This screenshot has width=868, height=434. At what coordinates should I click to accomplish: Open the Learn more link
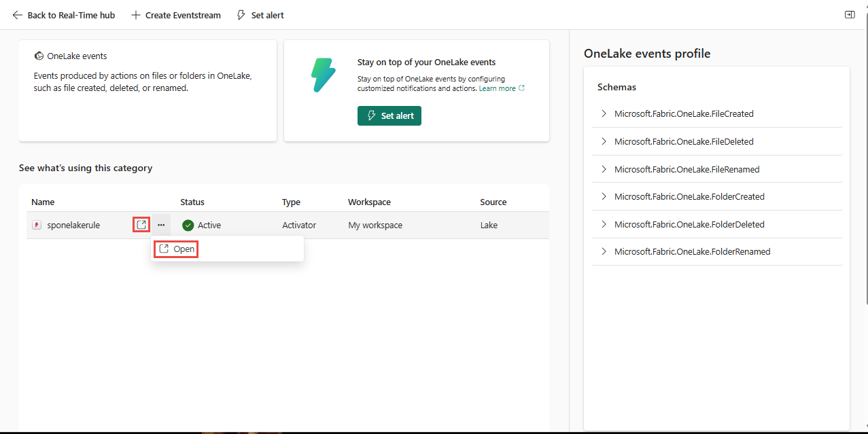498,88
